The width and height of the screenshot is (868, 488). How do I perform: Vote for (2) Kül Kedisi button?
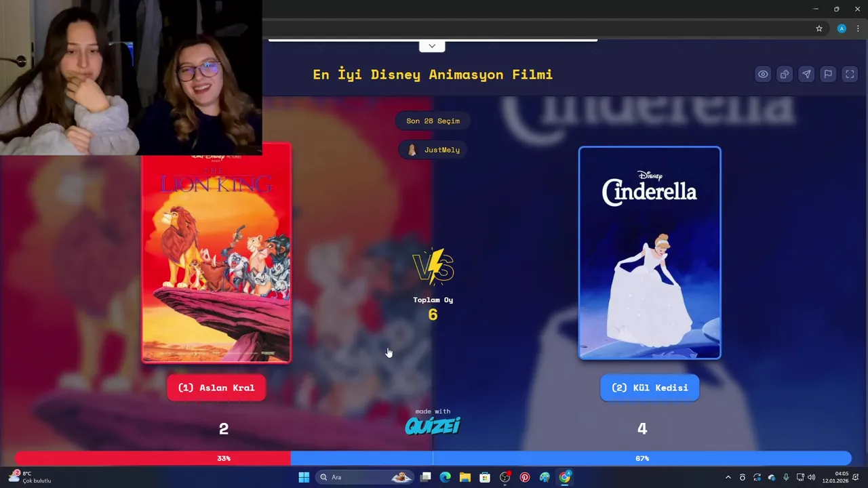(650, 388)
